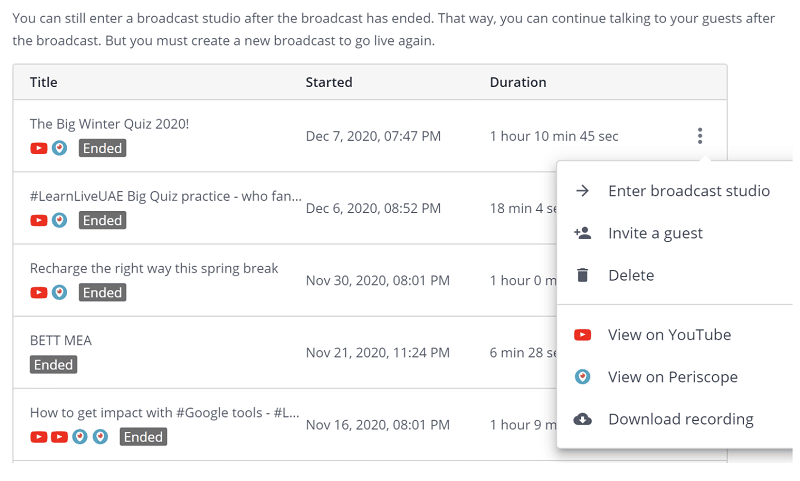Click add-person icon next to Invite a guest
This screenshot has width=800, height=481.
click(582, 233)
